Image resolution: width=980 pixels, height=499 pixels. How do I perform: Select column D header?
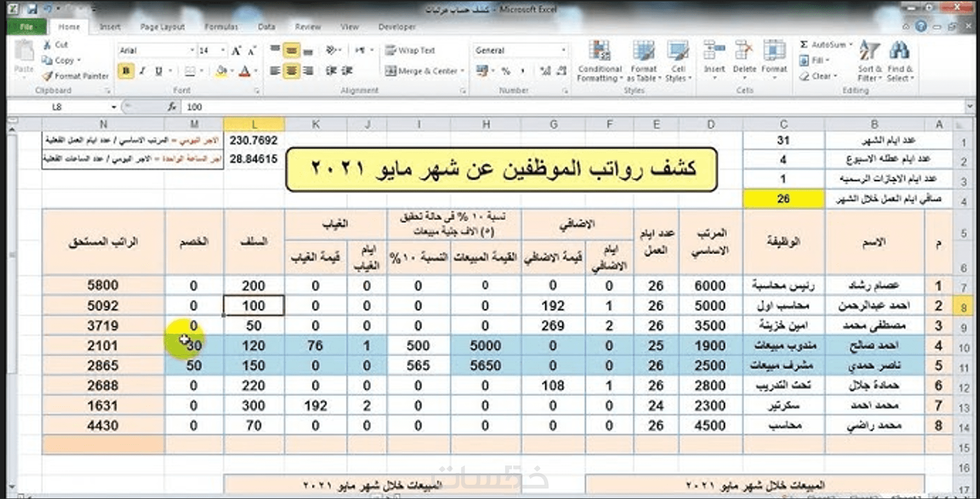(710, 125)
